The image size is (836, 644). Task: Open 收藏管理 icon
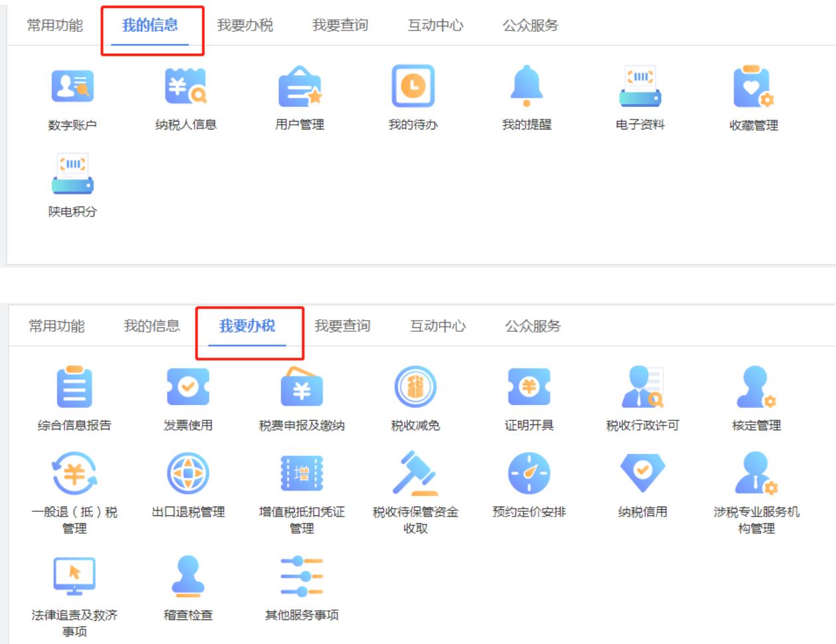pyautogui.click(x=754, y=87)
